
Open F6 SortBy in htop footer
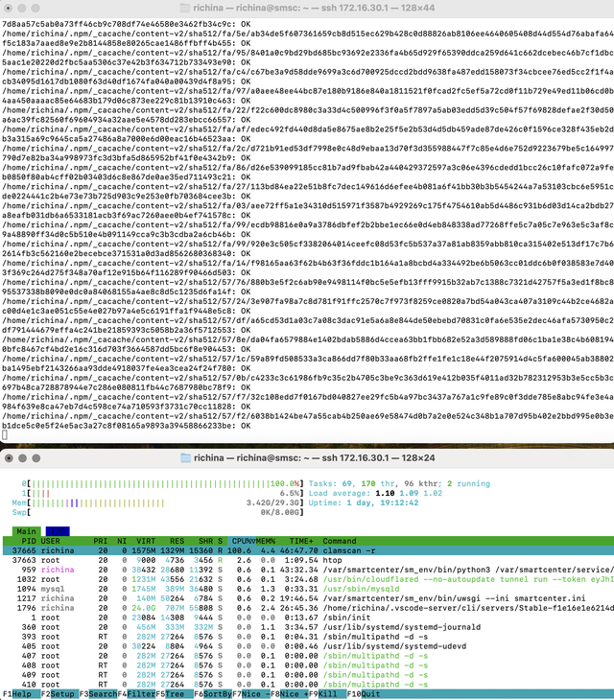(213, 694)
